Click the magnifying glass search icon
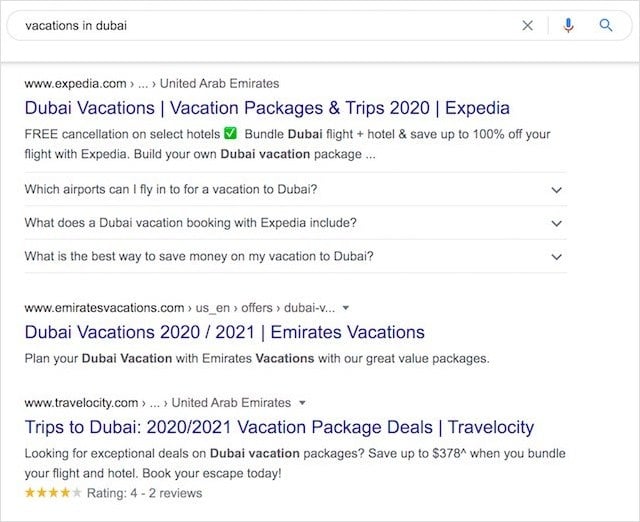Screen dimensions: 640x522 (x=606, y=26)
